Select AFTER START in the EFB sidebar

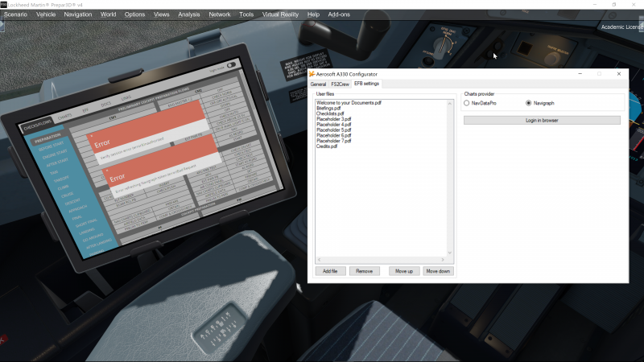(x=57, y=162)
